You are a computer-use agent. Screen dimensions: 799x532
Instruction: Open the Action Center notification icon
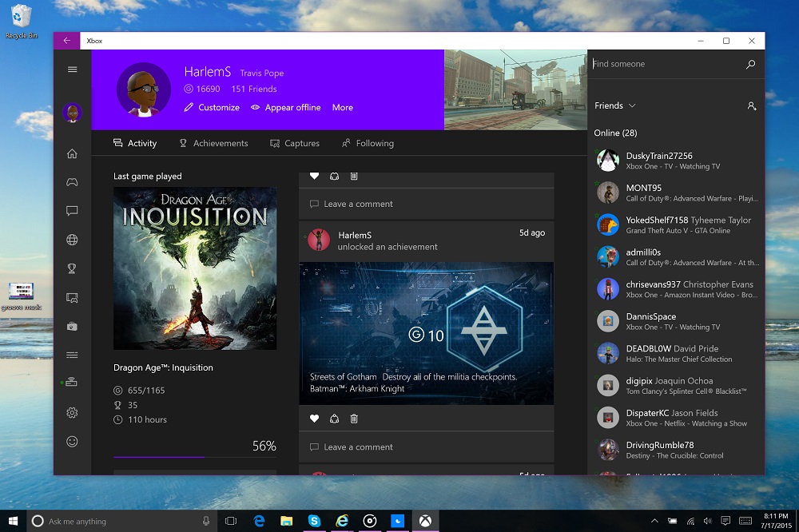pos(725,521)
